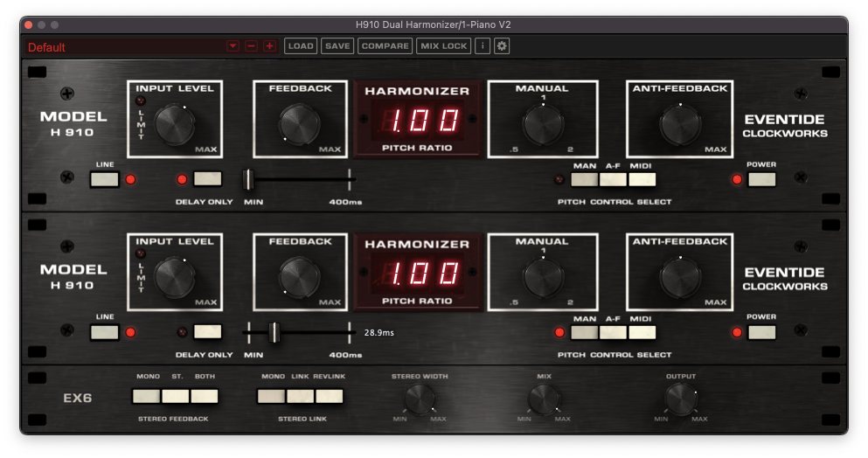
Task: Select MAN pitch control on bottom unit
Action: (585, 332)
